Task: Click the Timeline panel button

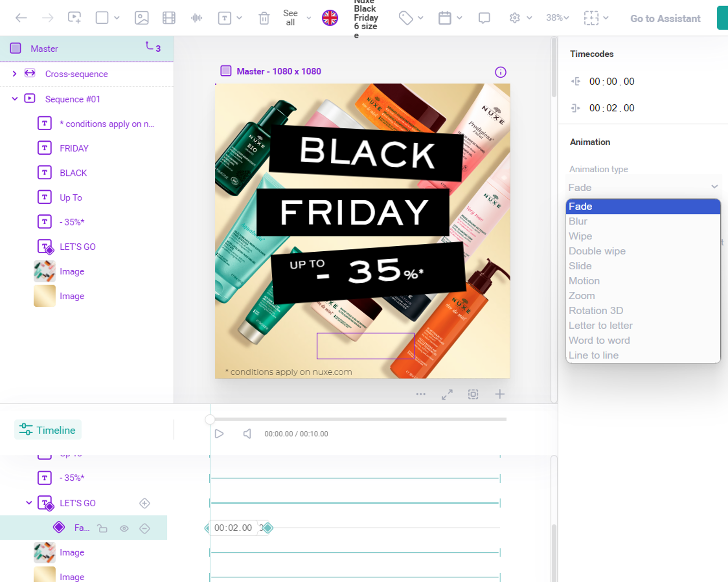Action: click(48, 430)
